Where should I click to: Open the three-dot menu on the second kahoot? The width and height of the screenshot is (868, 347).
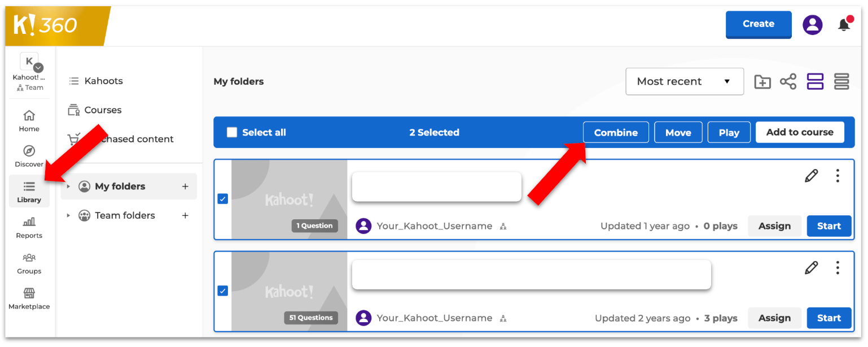[838, 267]
